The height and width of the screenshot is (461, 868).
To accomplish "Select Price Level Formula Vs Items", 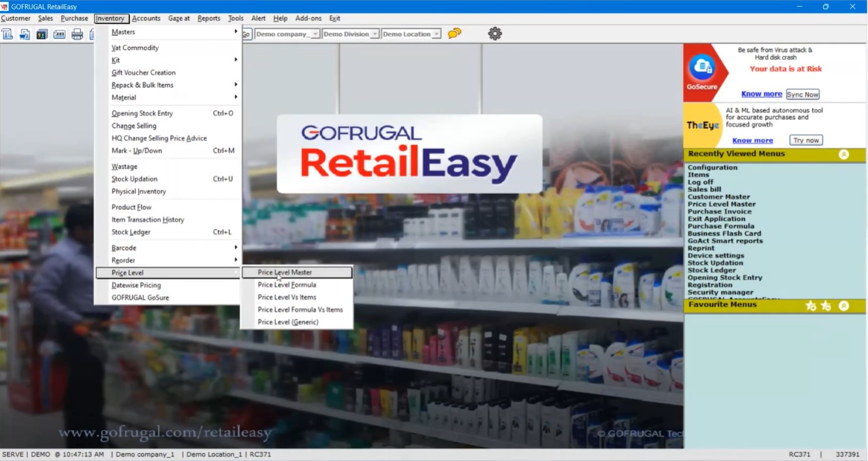I will pos(297,310).
